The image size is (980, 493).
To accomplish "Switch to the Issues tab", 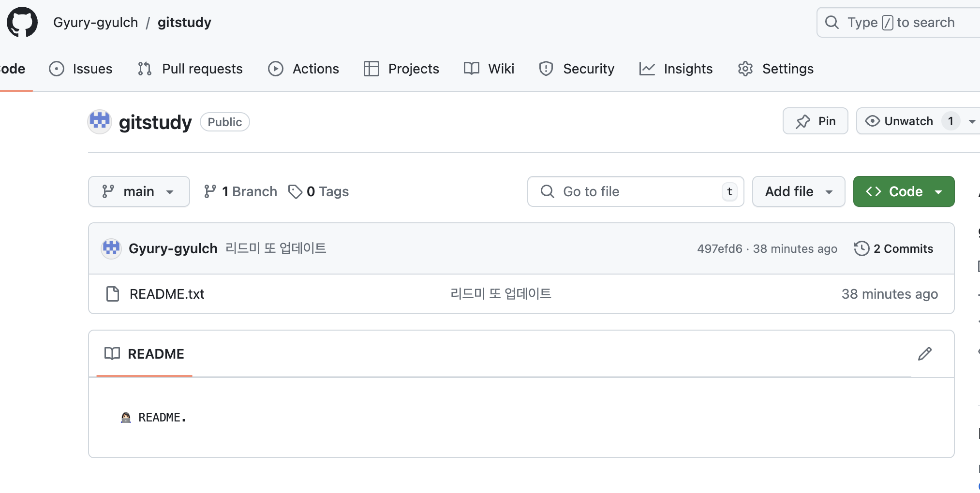I will coord(81,69).
